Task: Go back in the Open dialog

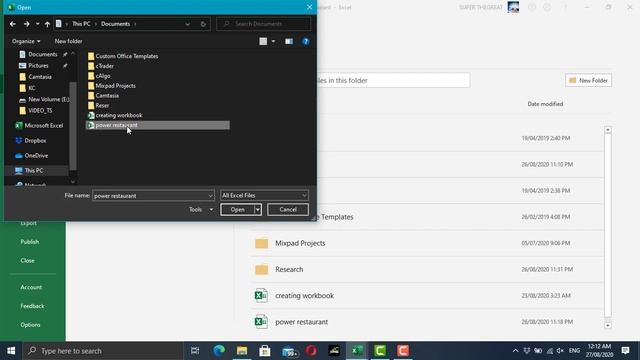Action: coord(13,24)
